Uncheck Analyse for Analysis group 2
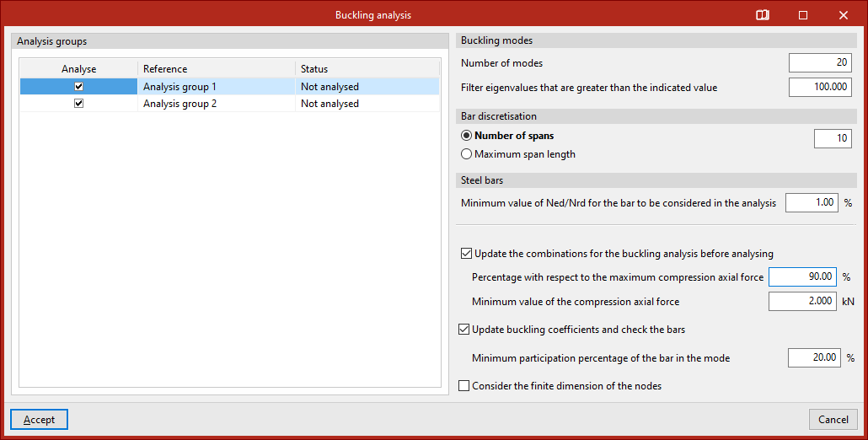The height and width of the screenshot is (440, 868). 79,104
